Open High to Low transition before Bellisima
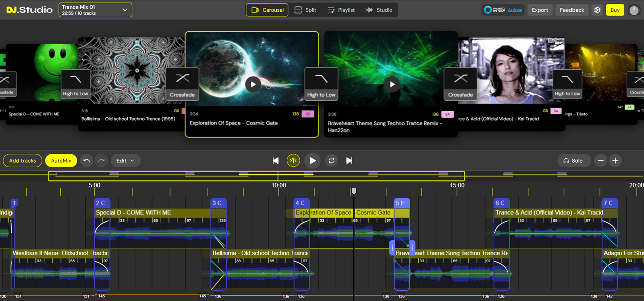Screen dimensions: 644x301 point(75,84)
